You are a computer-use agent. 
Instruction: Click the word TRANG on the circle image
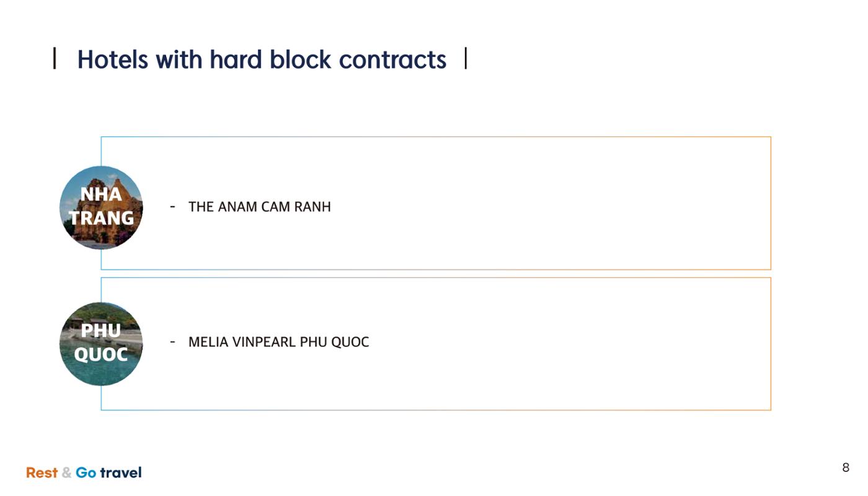[x=101, y=218]
